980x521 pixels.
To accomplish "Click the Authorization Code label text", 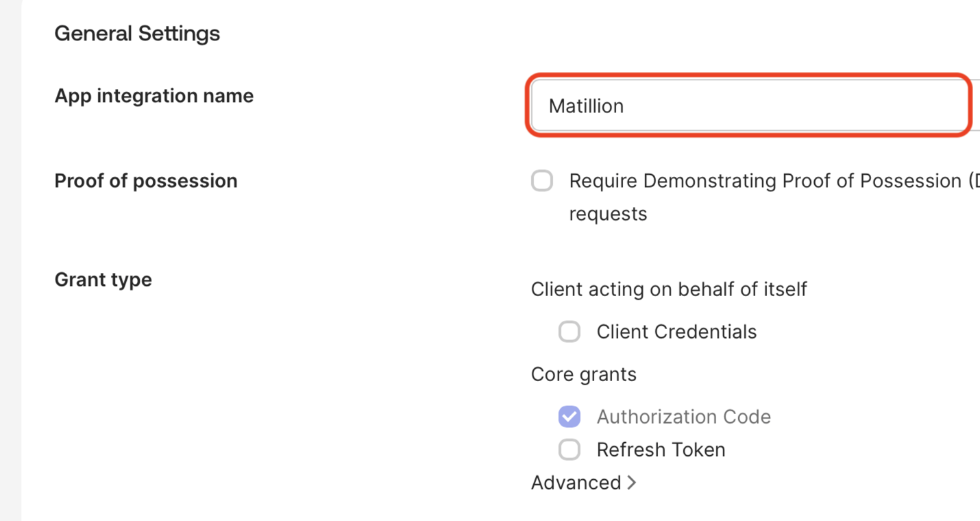I will point(684,416).
